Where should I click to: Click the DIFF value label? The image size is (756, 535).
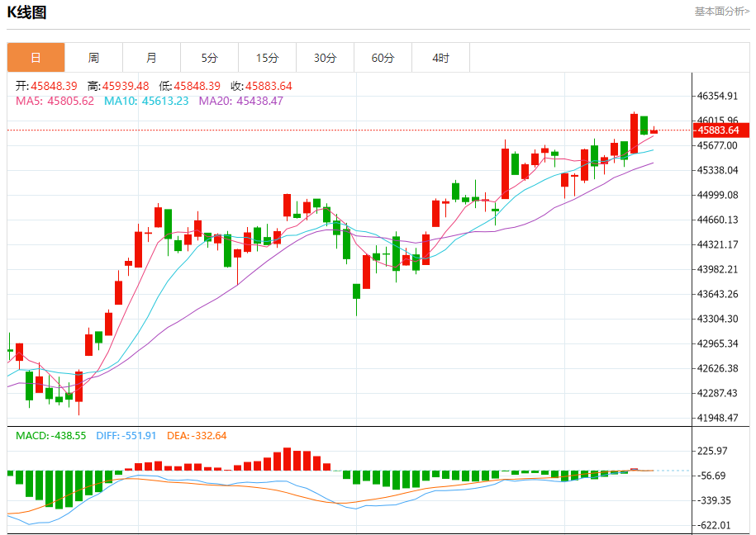click(x=126, y=436)
